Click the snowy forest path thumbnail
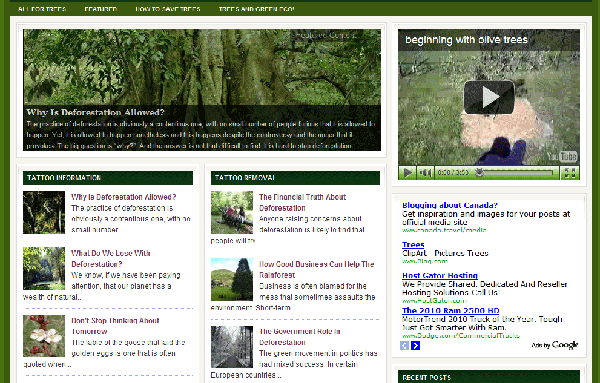The width and height of the screenshot is (600, 383). click(x=232, y=347)
